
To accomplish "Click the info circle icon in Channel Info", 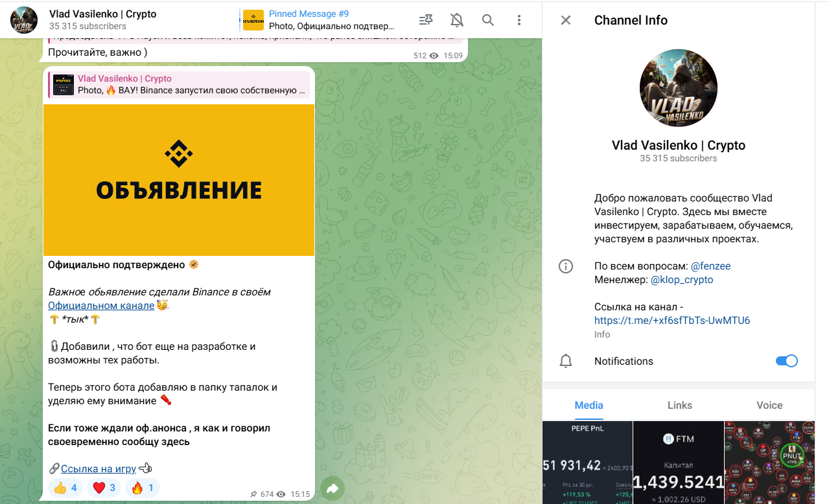I will 566,266.
